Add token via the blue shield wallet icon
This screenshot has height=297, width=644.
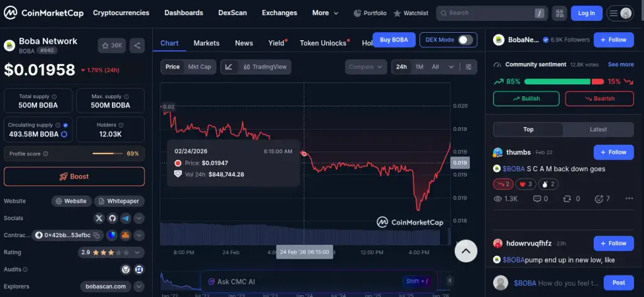tap(112, 235)
